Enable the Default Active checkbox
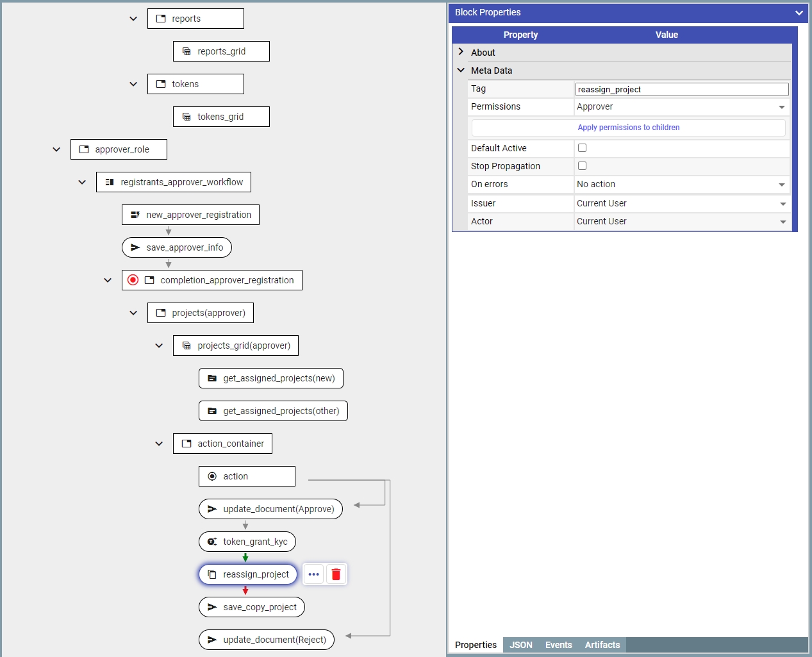Image resolution: width=812 pixels, height=657 pixels. (582, 148)
